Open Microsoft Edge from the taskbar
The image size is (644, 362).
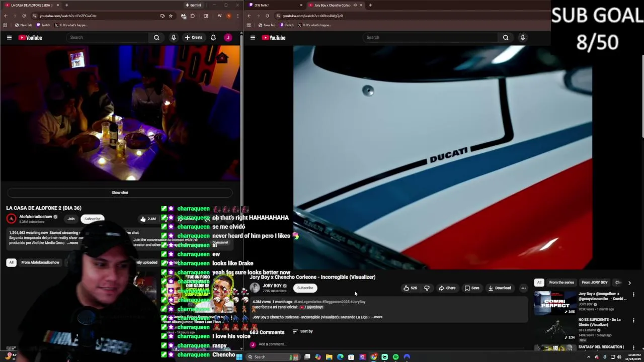click(x=340, y=357)
